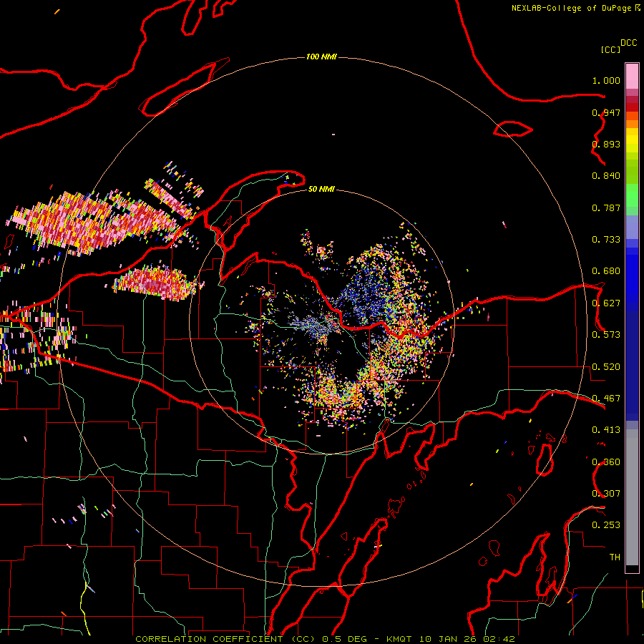Select the yellow color bar segment

click(x=632, y=140)
